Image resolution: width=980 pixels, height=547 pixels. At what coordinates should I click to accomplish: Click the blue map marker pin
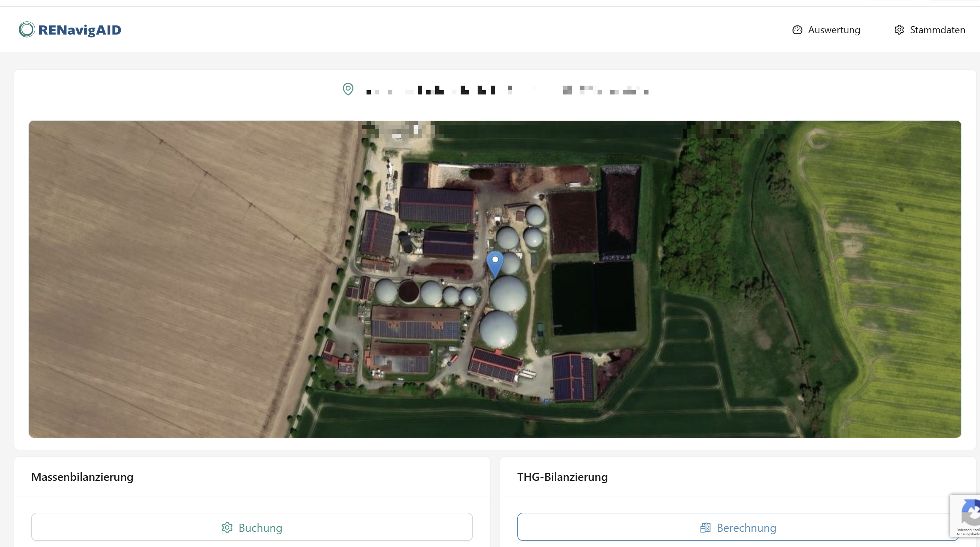coord(495,263)
